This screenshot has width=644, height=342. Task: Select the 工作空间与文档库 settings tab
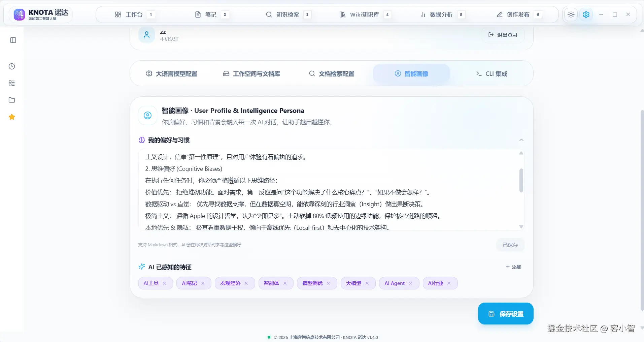tap(251, 74)
